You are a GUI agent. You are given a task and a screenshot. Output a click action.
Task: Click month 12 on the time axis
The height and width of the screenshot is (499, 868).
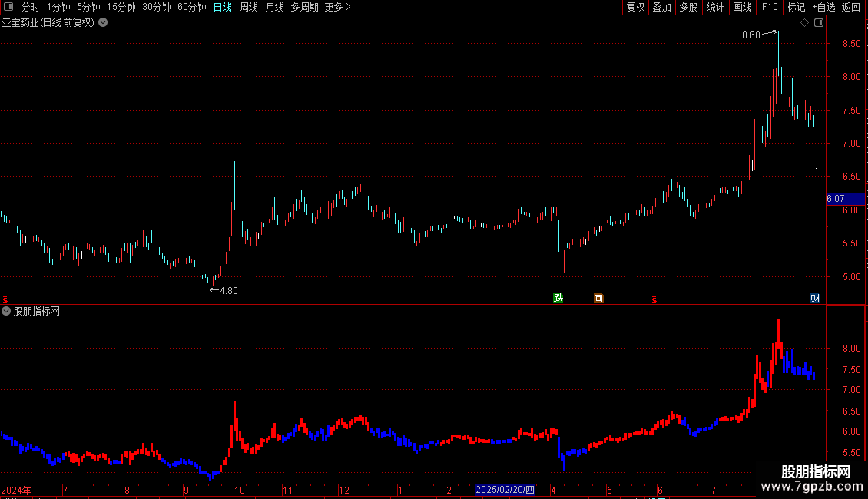[x=344, y=490]
